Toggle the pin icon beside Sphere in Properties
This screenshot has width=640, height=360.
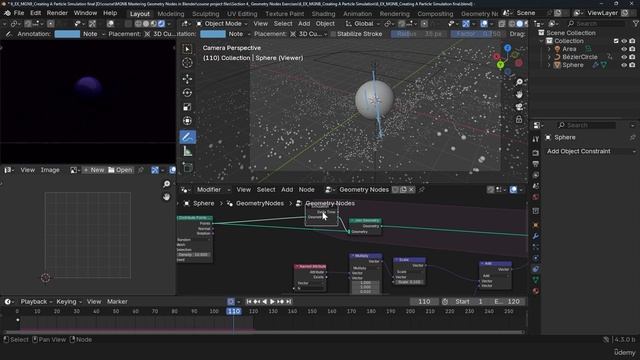click(x=632, y=138)
